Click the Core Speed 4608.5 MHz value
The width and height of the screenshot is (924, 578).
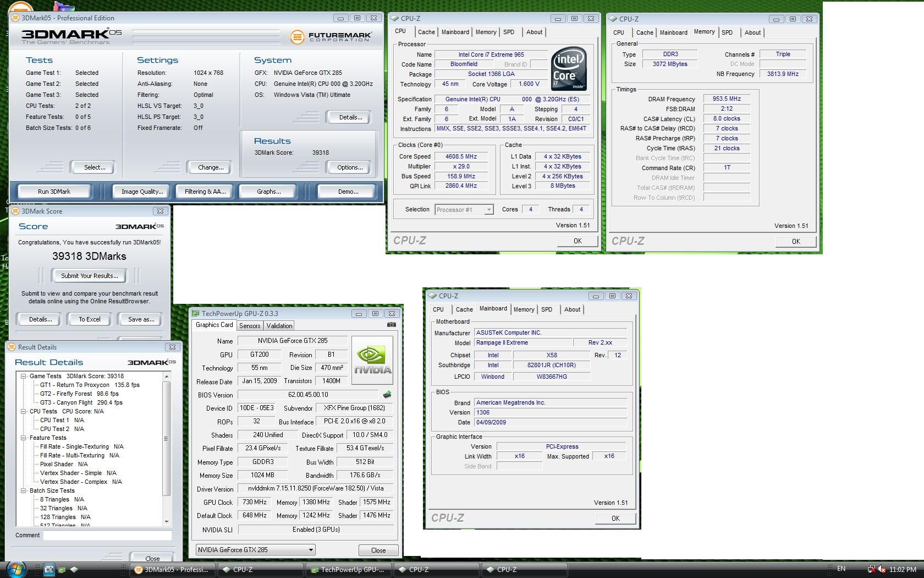[x=461, y=156]
